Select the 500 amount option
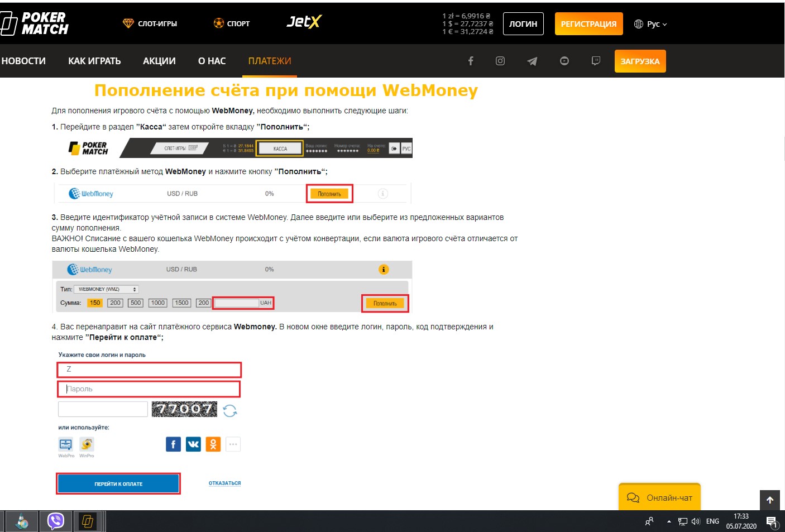This screenshot has width=785, height=532. pyautogui.click(x=136, y=303)
